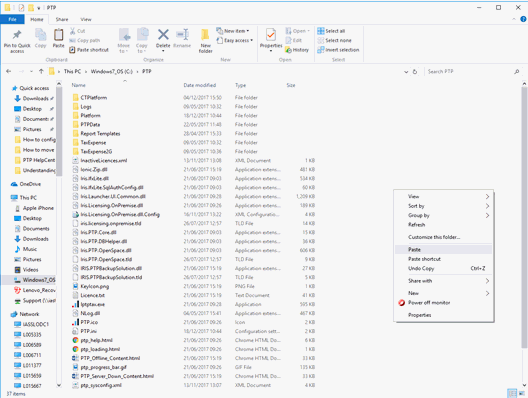
Task: Select the PTP.ini file
Action: point(89,331)
